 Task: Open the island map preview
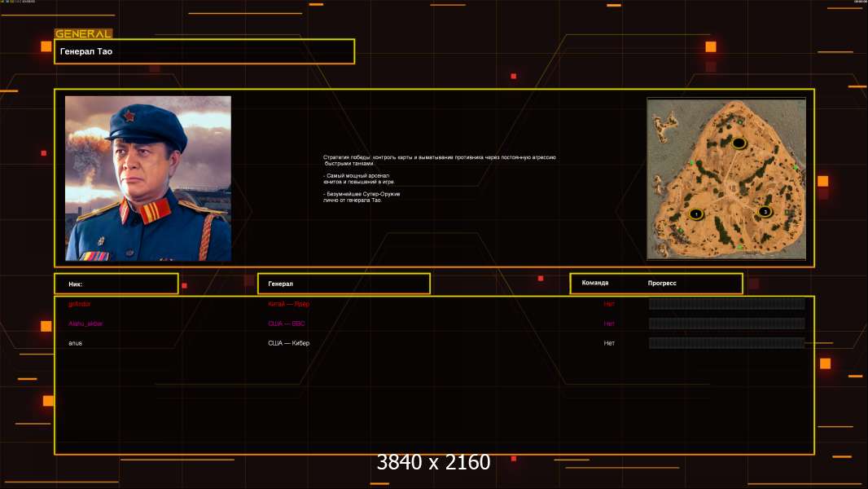[x=726, y=178]
